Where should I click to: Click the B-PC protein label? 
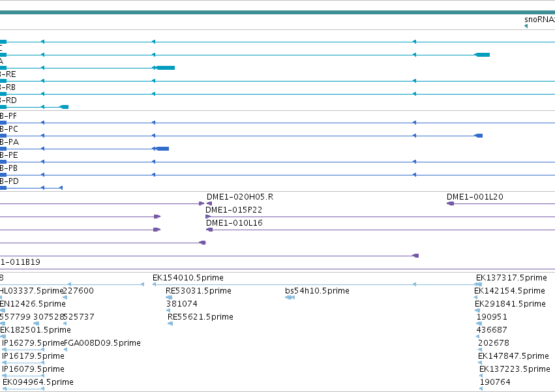9,129
